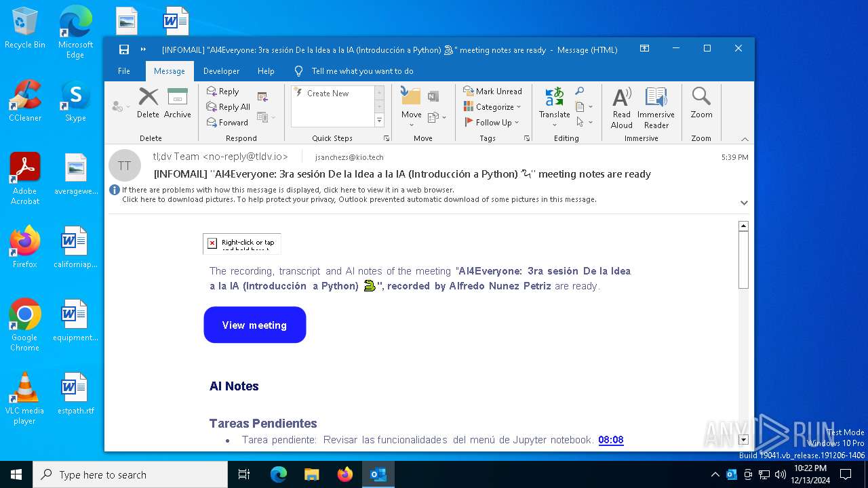868x488 pixels.
Task: Archive this message
Action: 177,103
